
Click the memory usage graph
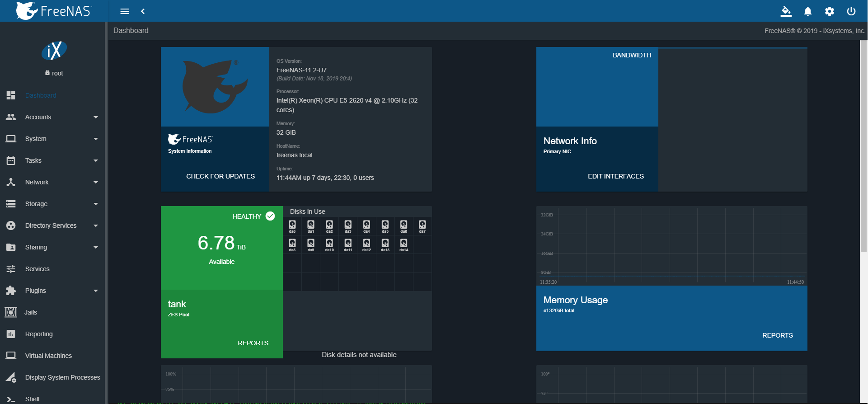click(x=672, y=246)
